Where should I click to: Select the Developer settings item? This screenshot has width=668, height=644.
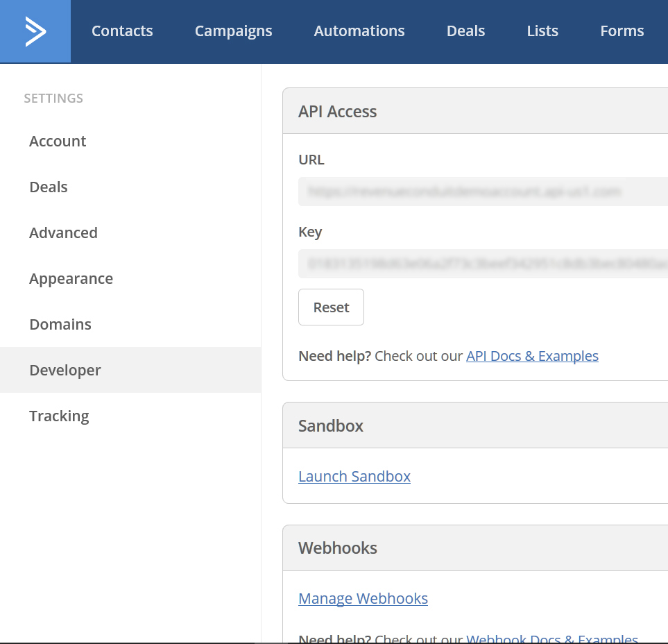click(130, 370)
